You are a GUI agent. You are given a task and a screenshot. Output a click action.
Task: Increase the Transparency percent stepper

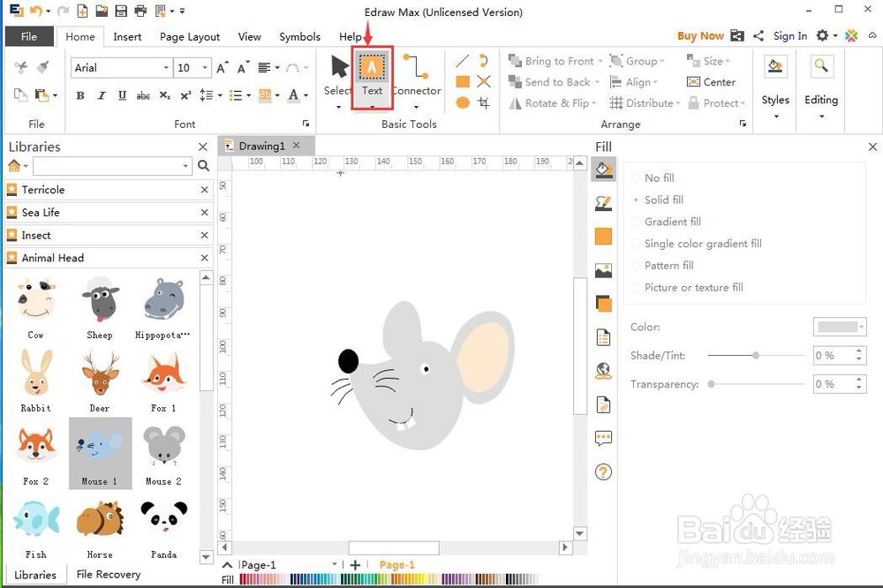[859, 380]
